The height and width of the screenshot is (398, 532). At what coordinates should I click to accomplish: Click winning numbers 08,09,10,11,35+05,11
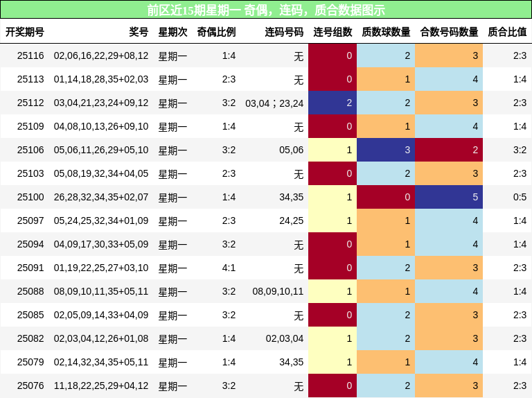(x=101, y=291)
